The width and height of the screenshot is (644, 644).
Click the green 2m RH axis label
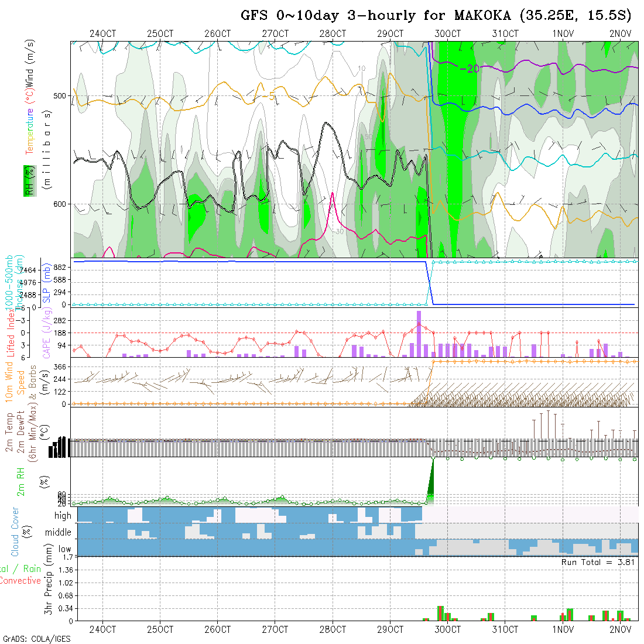point(20,481)
